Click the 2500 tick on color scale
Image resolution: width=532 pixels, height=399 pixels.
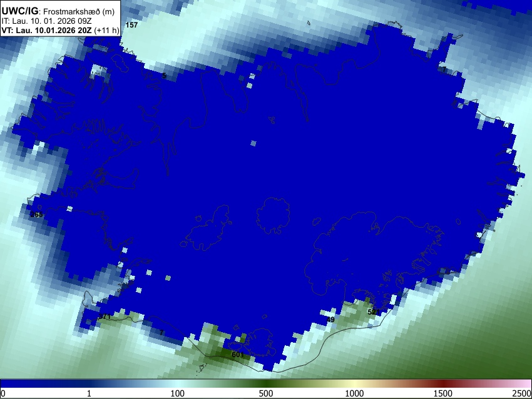tap(522, 393)
